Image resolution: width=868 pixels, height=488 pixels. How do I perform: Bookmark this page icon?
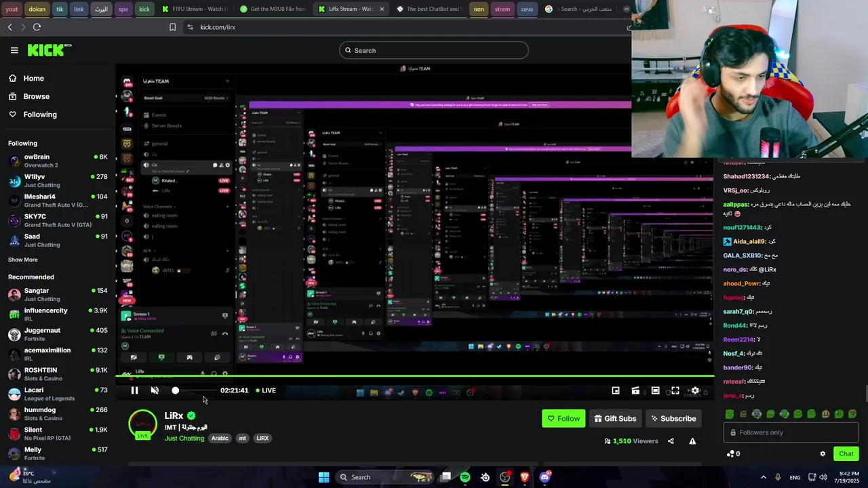tap(172, 27)
